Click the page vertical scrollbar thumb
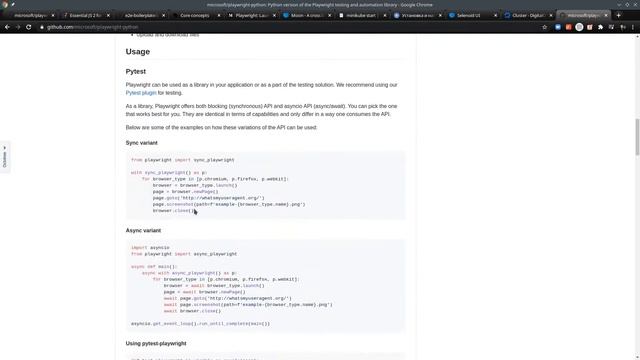 pos(637,137)
